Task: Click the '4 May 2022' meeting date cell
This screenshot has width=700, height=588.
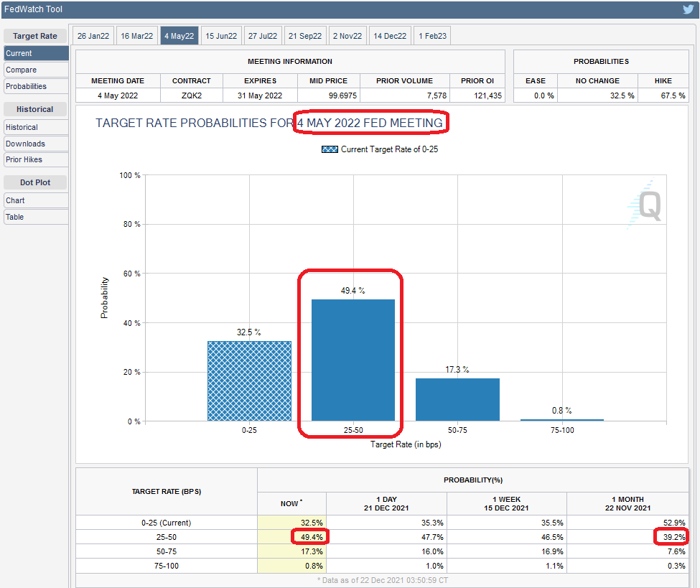Action: pos(118,95)
